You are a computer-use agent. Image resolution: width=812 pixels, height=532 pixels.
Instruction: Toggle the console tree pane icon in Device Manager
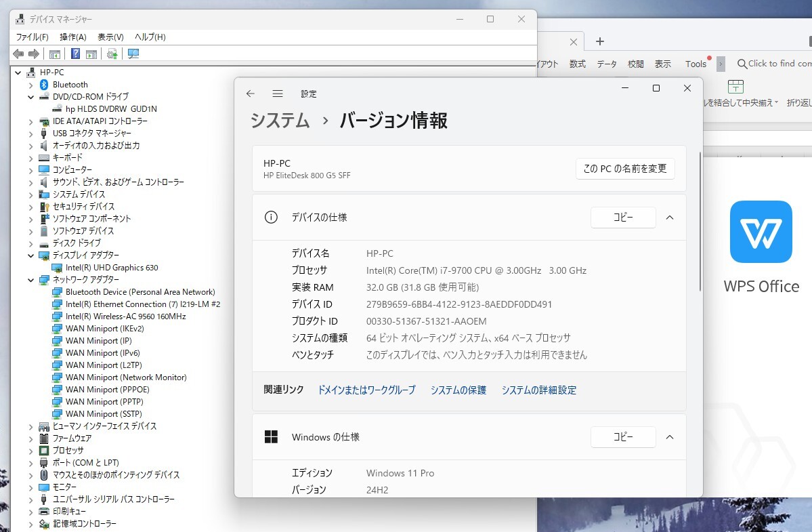point(54,54)
